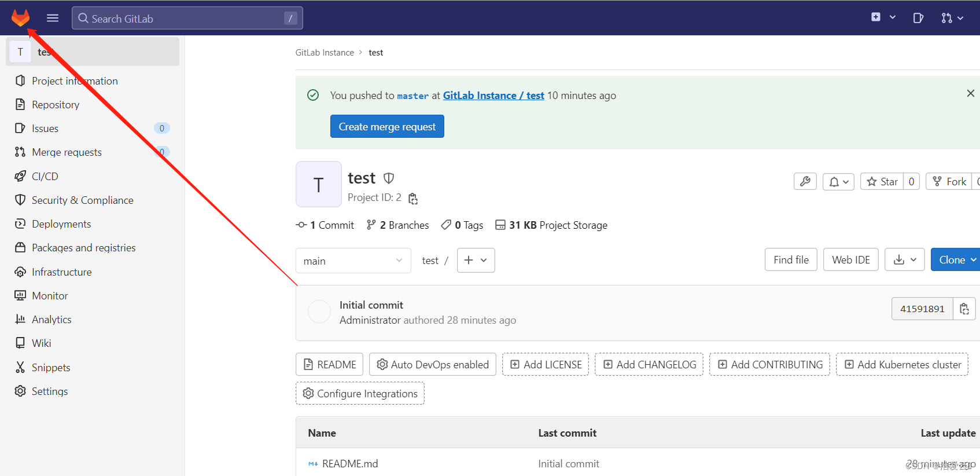Dismiss the push notification banner
980x476 pixels.
click(x=970, y=93)
